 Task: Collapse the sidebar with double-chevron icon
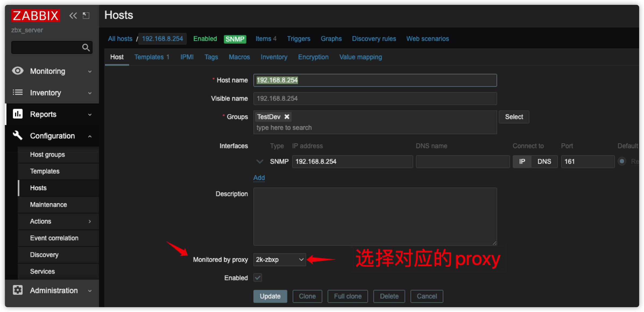73,16
